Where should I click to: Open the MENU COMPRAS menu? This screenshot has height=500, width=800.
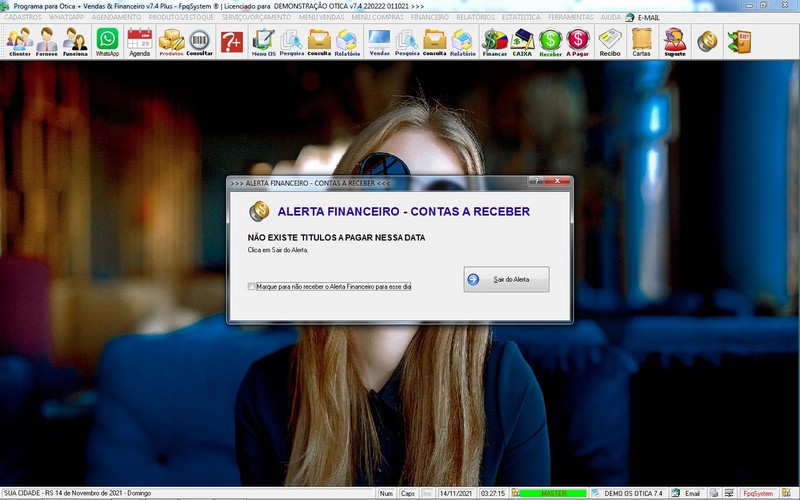pos(378,17)
